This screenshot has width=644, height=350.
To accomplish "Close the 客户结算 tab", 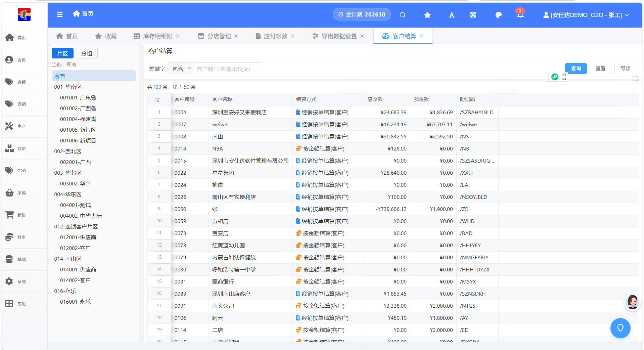I will 421,36.
